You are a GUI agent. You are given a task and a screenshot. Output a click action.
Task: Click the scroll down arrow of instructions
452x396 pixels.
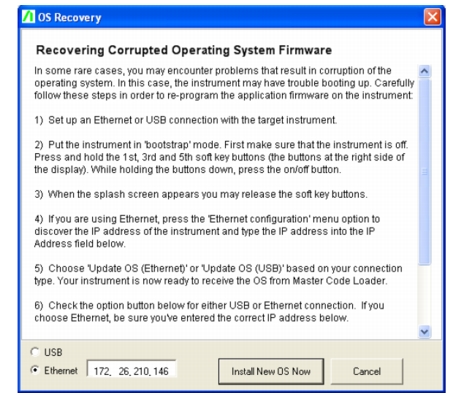click(425, 332)
